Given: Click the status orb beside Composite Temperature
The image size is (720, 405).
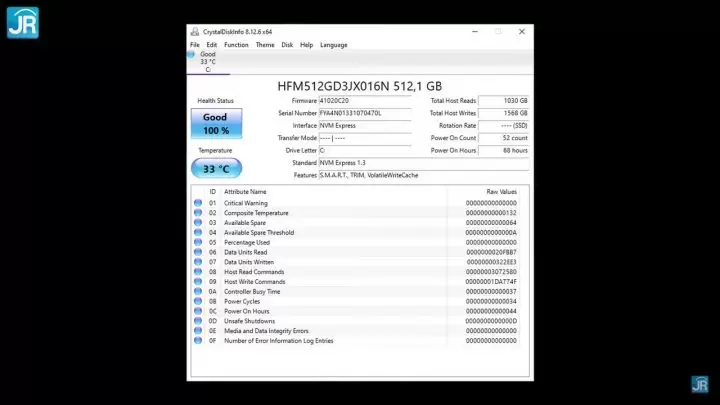Looking at the screenshot, I should click(198, 213).
